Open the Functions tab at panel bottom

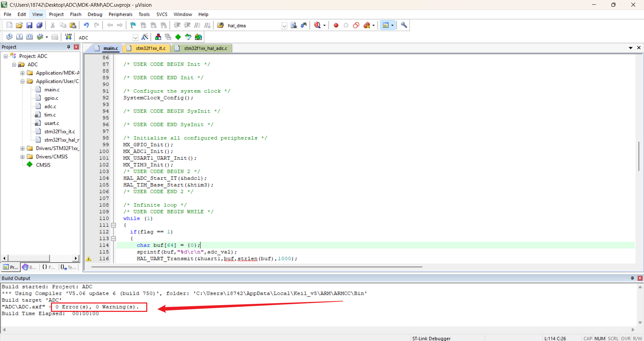click(x=49, y=267)
